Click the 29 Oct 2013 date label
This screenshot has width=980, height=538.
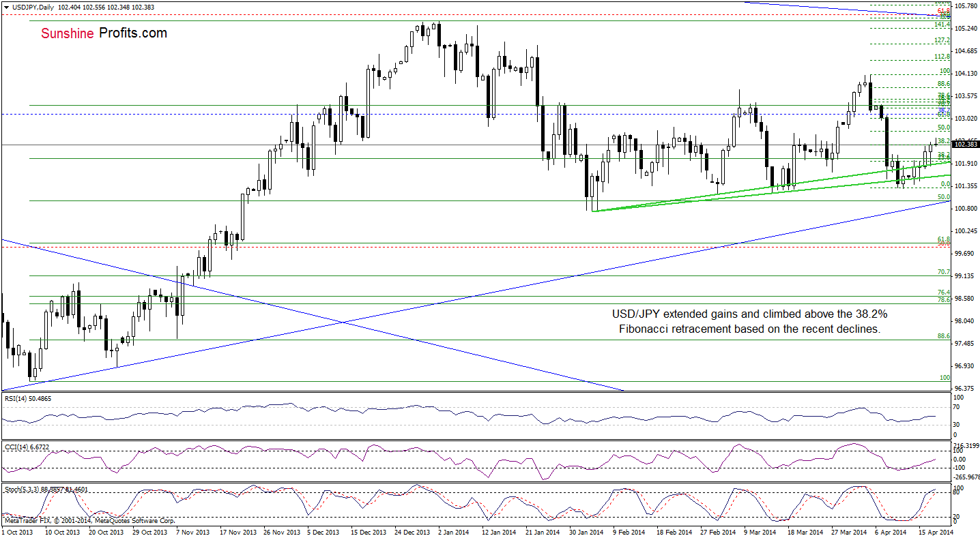149,532
